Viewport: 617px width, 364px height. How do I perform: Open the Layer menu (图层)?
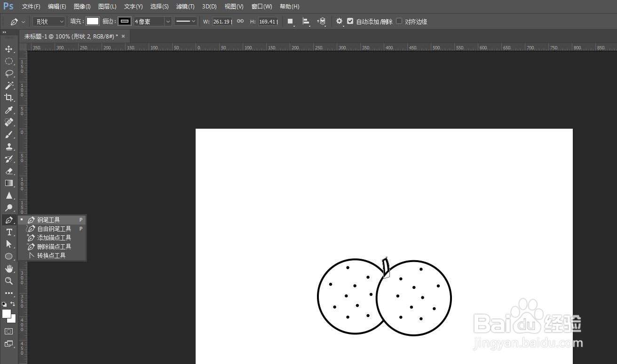pos(107,7)
